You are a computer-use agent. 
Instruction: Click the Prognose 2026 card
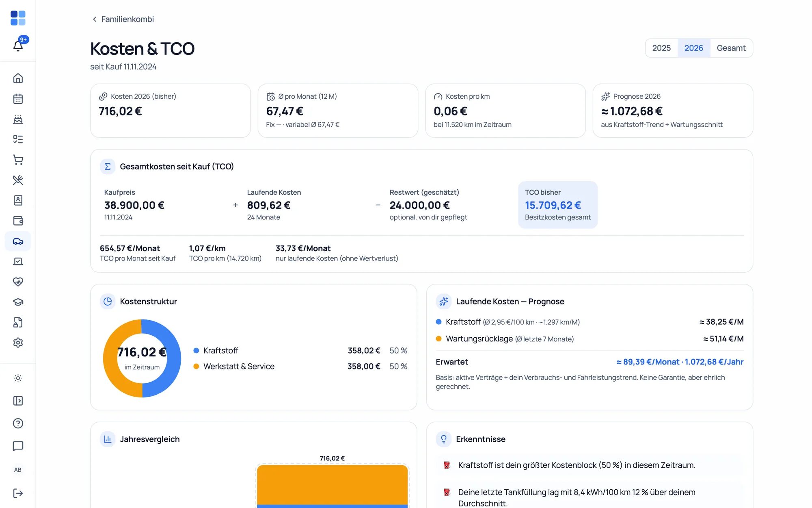coord(673,111)
